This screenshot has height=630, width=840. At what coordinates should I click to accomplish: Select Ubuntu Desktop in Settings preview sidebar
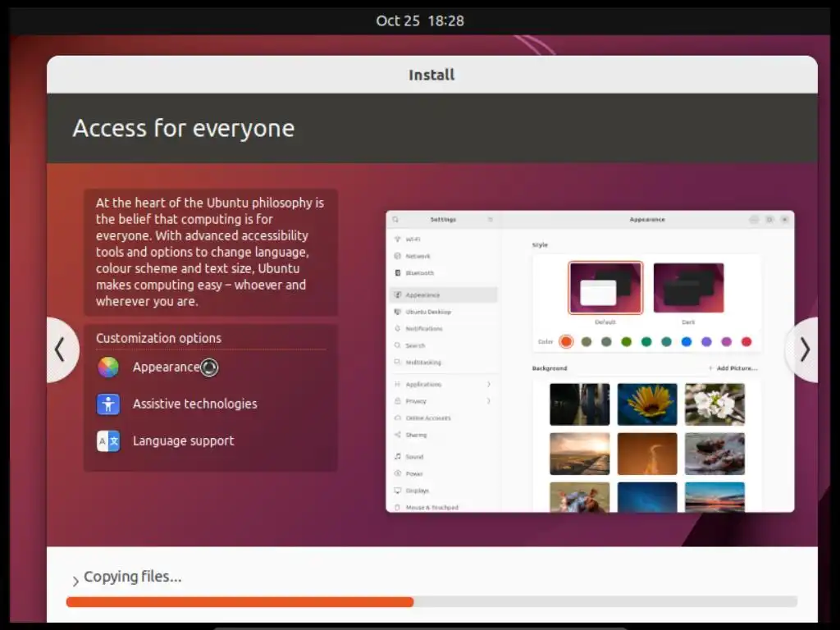coord(442,312)
